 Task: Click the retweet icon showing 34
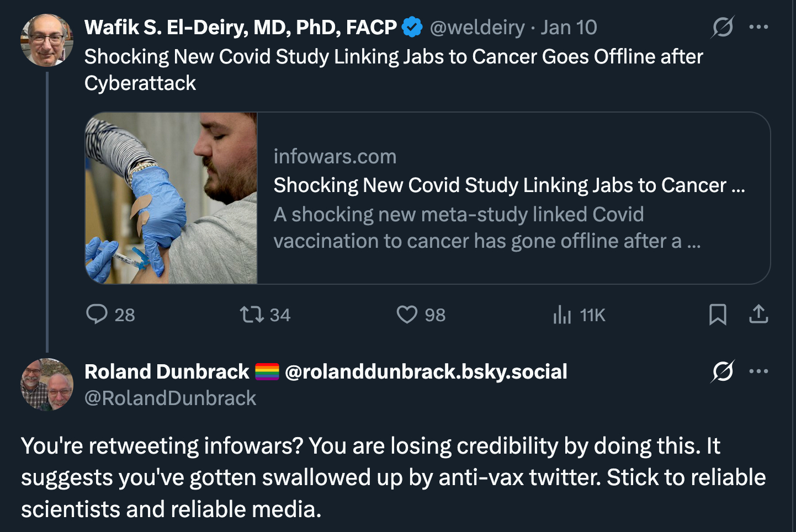click(x=252, y=315)
